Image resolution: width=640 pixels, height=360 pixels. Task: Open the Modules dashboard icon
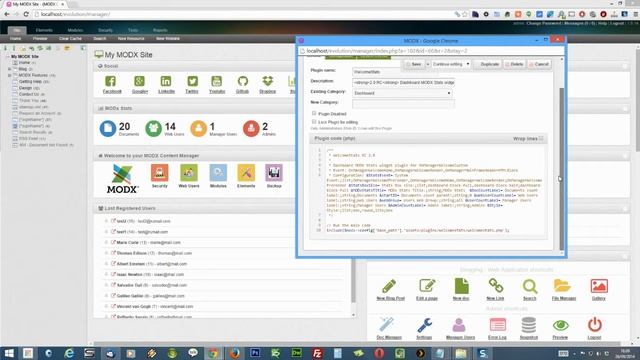(218, 173)
